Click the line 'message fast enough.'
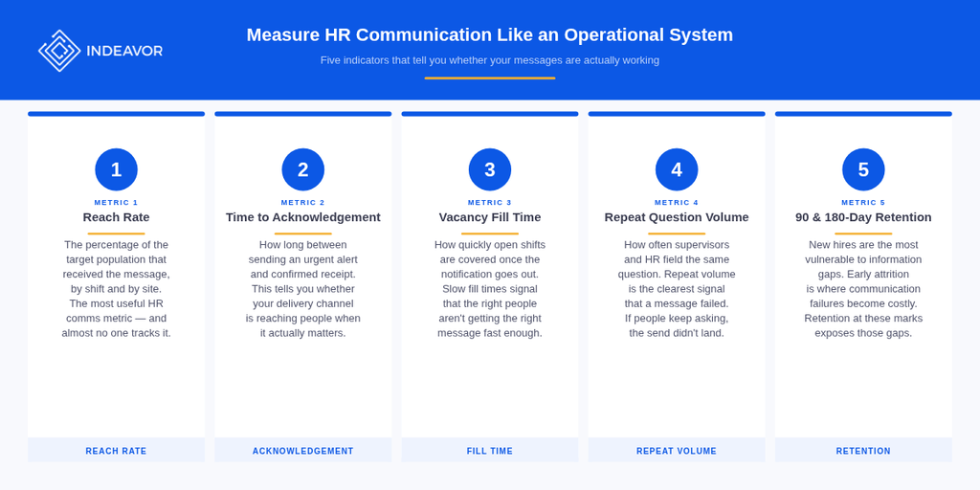This screenshot has height=490, width=980. pyautogui.click(x=490, y=333)
